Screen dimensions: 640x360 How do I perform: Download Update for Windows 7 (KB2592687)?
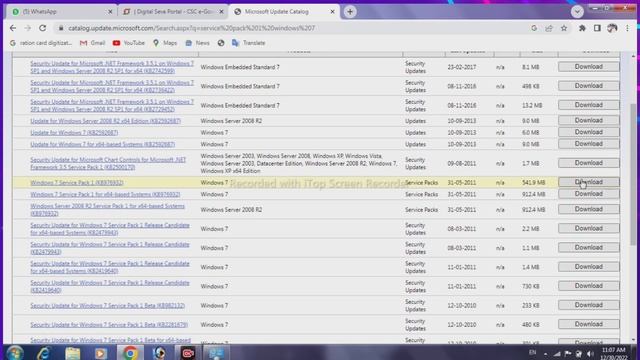(x=589, y=132)
